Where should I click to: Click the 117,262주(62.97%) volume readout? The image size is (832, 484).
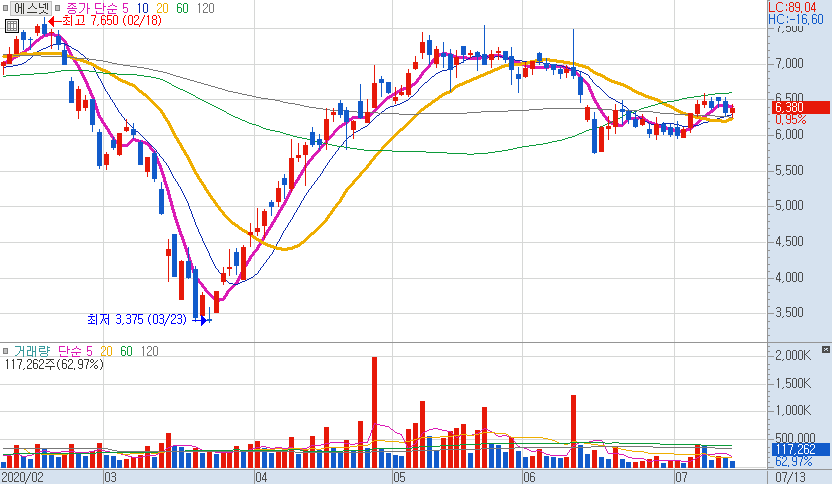coord(54,365)
